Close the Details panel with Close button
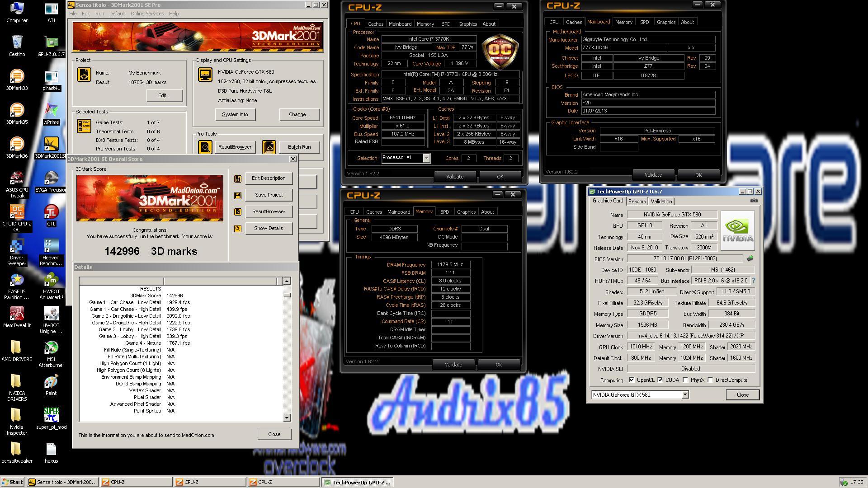This screenshot has width=868, height=488. (x=274, y=434)
